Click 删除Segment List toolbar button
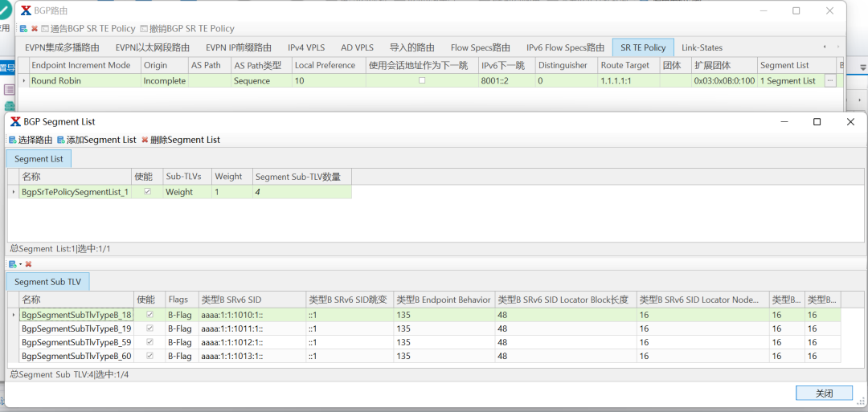 [180, 140]
